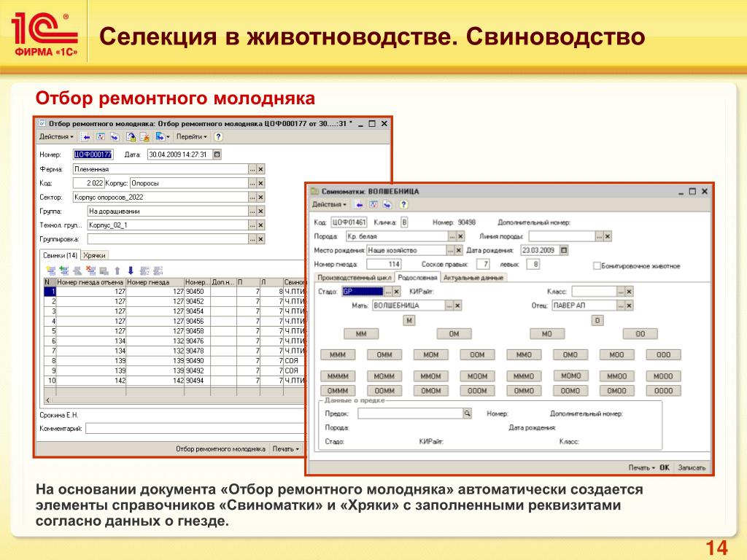This screenshot has width=747, height=560.
Task: Open selection for Ферма field (… button)
Action: tap(252, 169)
